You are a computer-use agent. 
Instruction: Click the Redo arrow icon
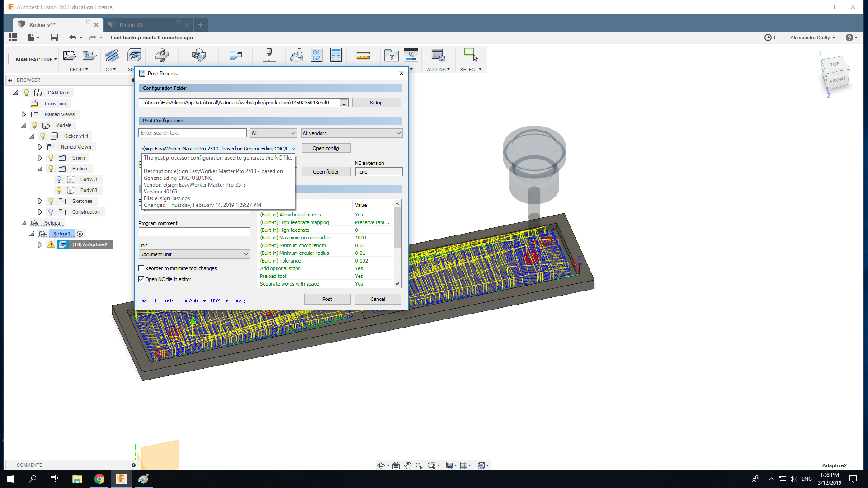(x=92, y=38)
